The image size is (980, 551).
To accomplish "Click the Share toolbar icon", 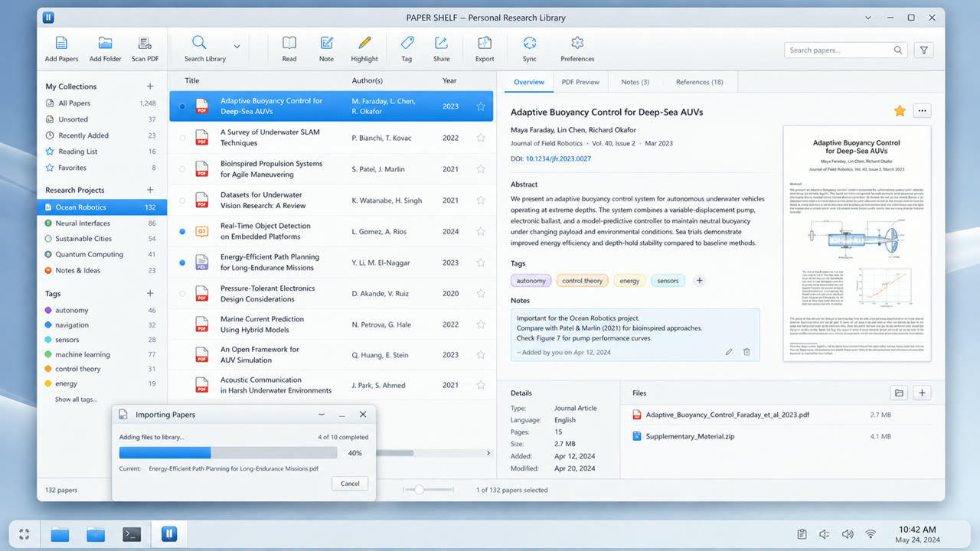I will pos(442,43).
